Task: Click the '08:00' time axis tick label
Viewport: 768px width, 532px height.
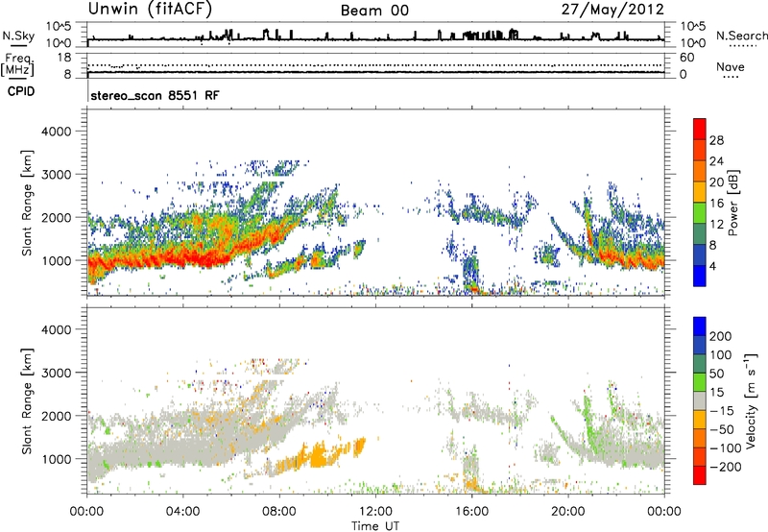Action: (279, 512)
